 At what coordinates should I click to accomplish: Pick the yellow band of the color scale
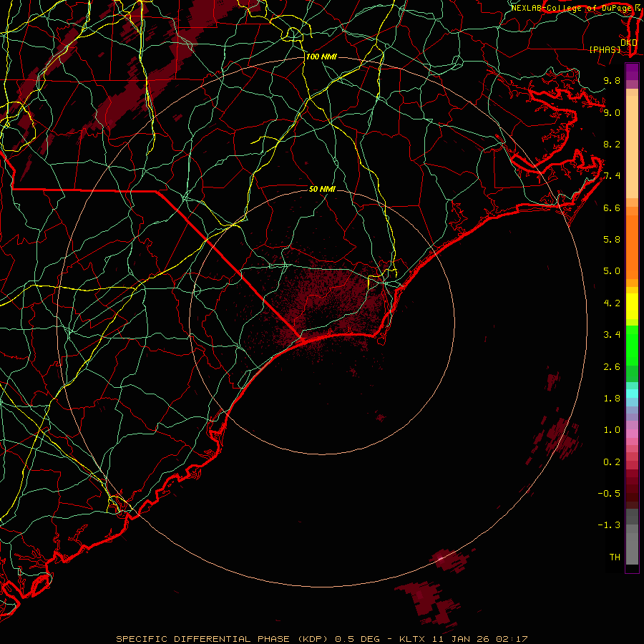[632, 306]
